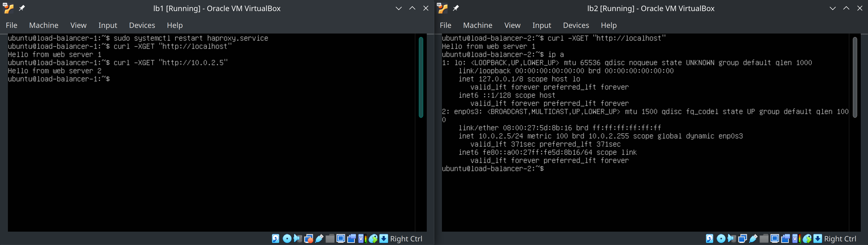Click hard disk activity icon in lb1 window
Viewport: 868px width, 245px height.
(276, 239)
